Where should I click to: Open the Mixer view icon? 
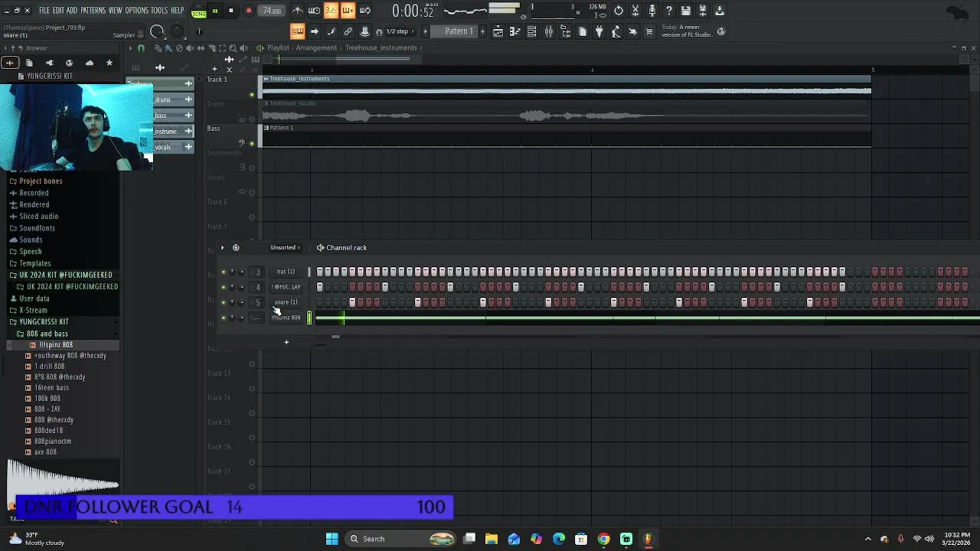(549, 31)
